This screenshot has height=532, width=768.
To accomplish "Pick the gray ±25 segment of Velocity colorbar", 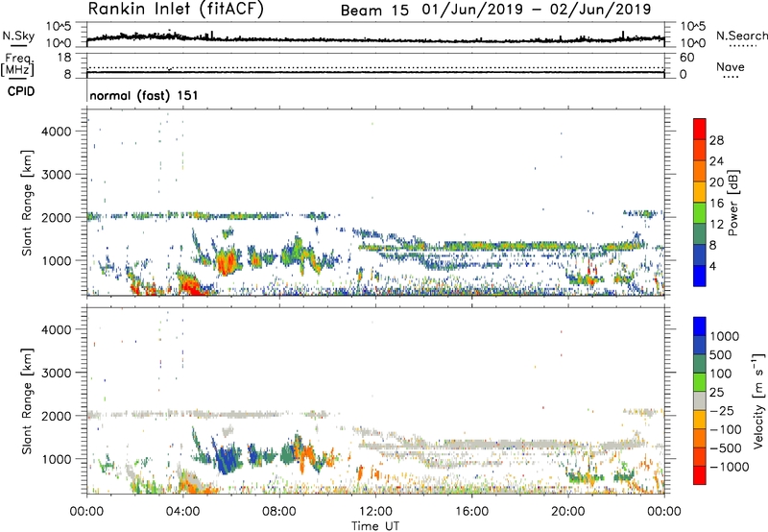I will [700, 400].
